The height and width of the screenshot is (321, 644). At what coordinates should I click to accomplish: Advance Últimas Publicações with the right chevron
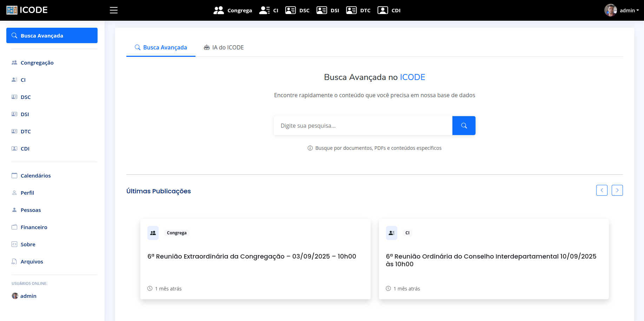click(617, 190)
